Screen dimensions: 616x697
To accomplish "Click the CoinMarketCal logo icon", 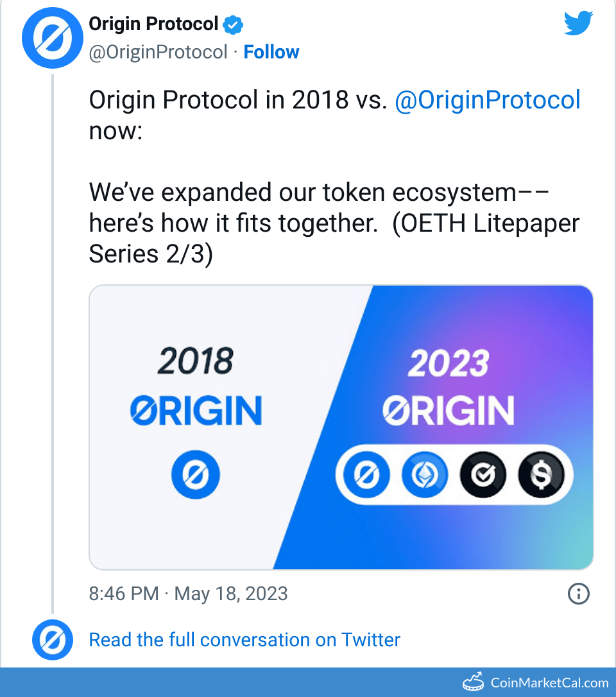I will tap(474, 682).
